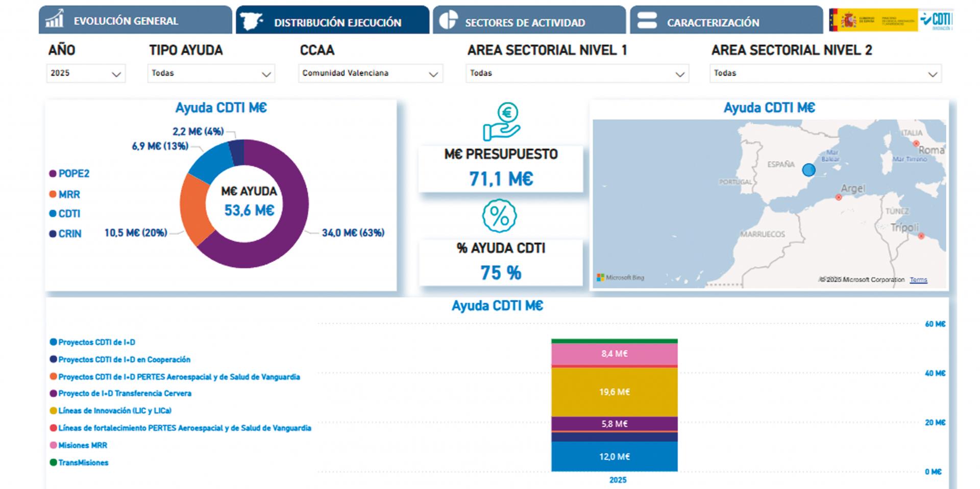Select Misiones MRR in the bar chart legend
The image size is (980, 489).
(x=82, y=446)
